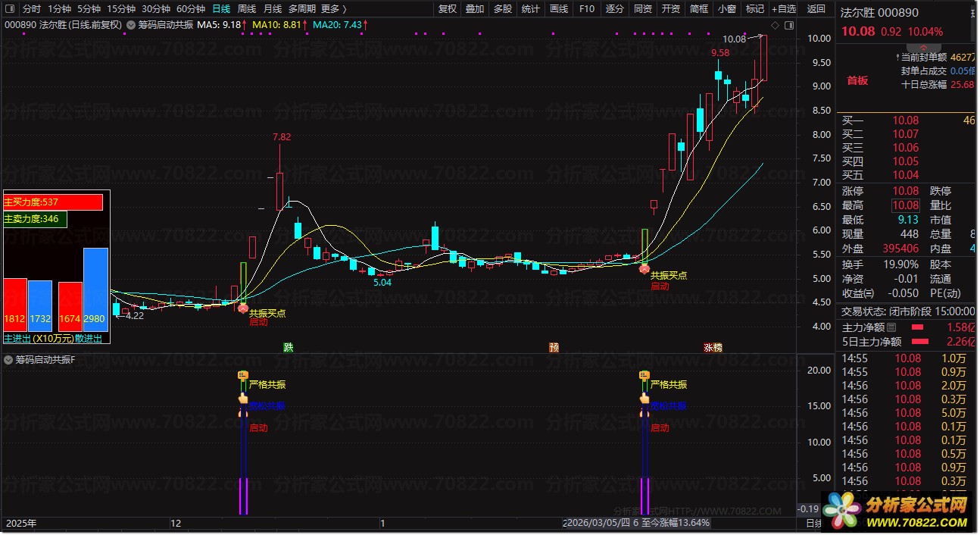Select the 15分钟 period
Viewport: 980px width, 535px height.
coord(121,9)
